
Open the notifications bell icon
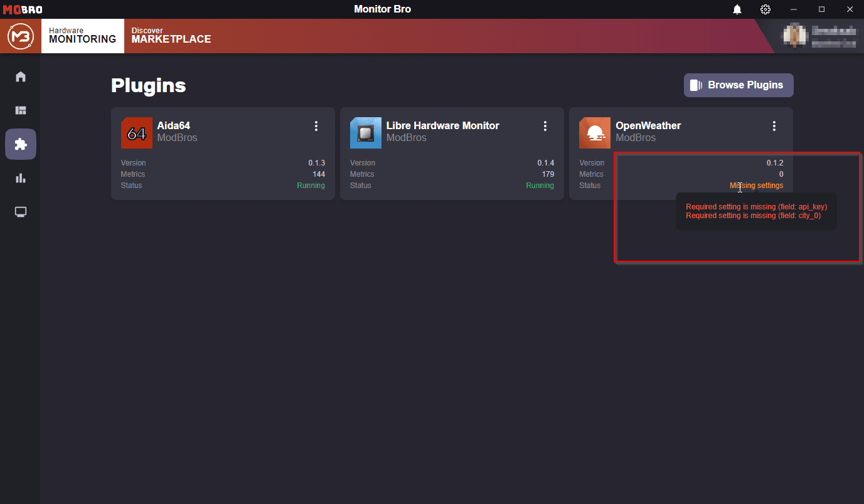(x=737, y=9)
